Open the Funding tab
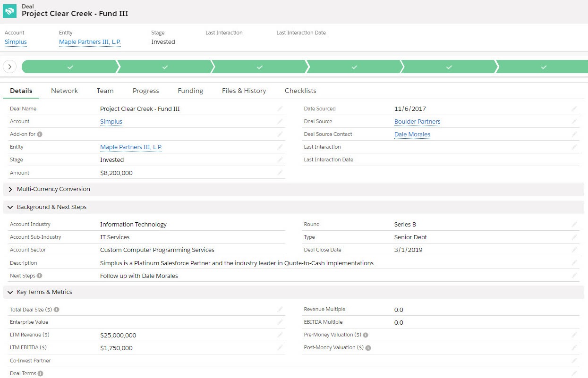This screenshot has width=588, height=378. click(x=190, y=91)
